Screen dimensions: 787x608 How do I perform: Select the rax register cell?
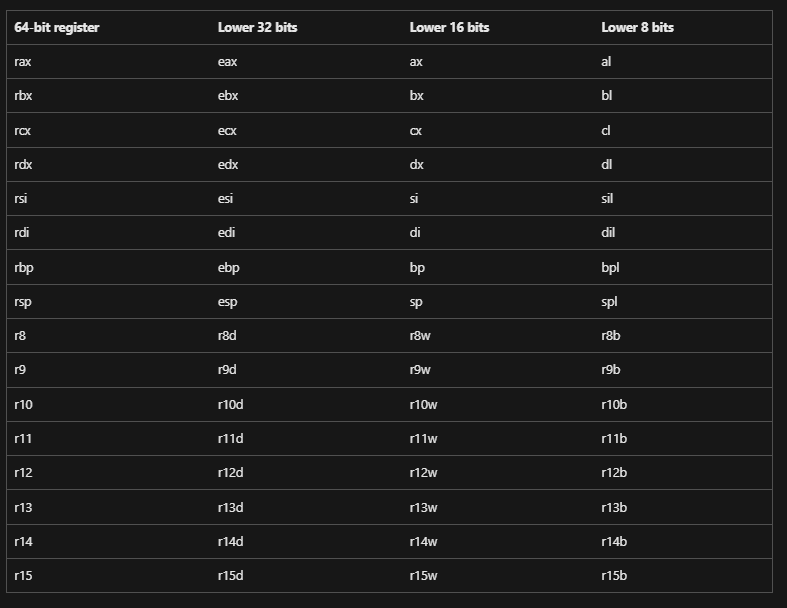tap(23, 62)
